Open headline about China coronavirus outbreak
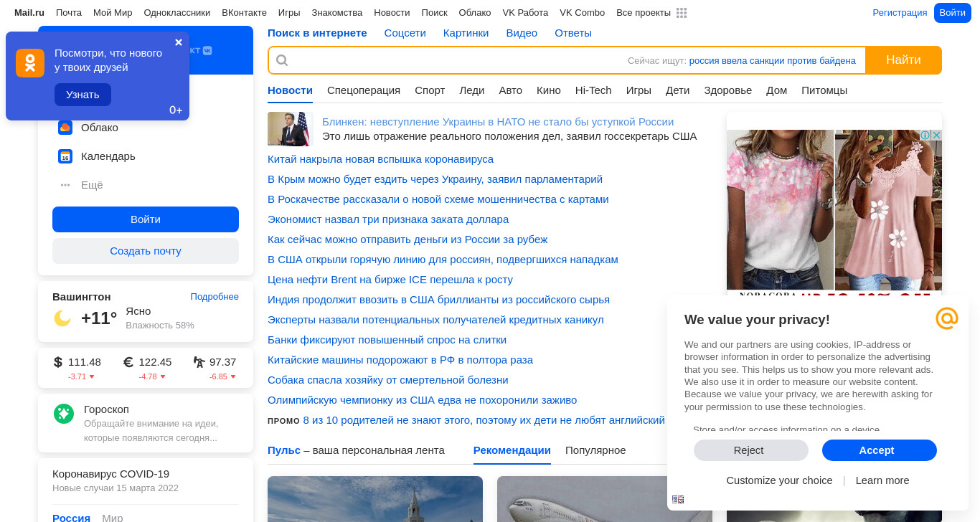The image size is (980, 522). click(x=380, y=159)
